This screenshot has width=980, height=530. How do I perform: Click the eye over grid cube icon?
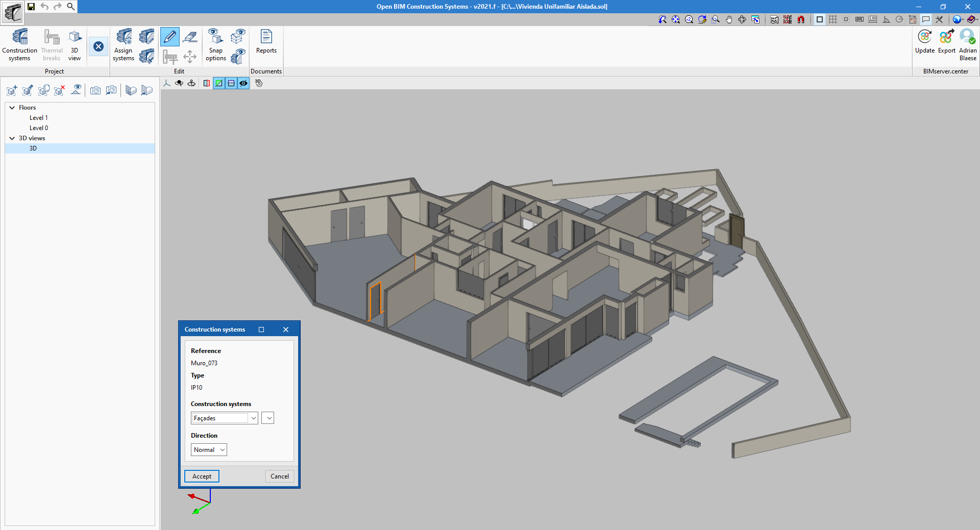click(x=238, y=37)
